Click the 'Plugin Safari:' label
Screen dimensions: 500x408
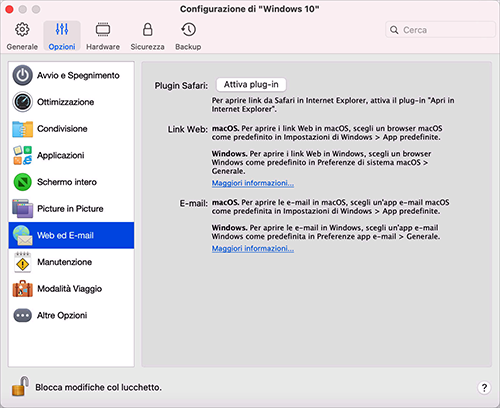pos(181,86)
